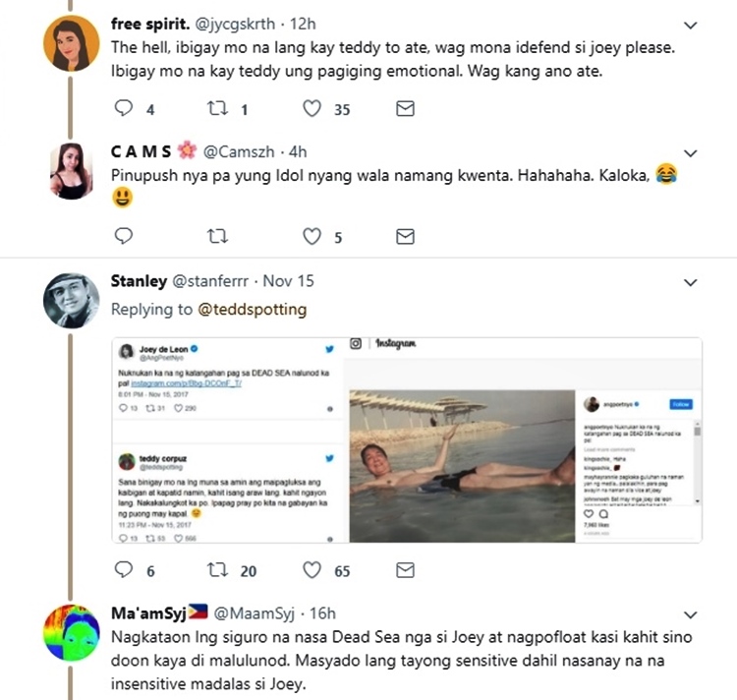
Task: Share CAMS's tweet via message envelope
Action: coord(405,236)
